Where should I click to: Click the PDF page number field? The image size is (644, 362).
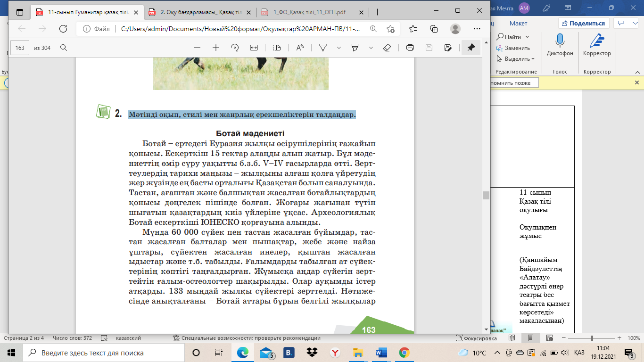(x=20, y=48)
